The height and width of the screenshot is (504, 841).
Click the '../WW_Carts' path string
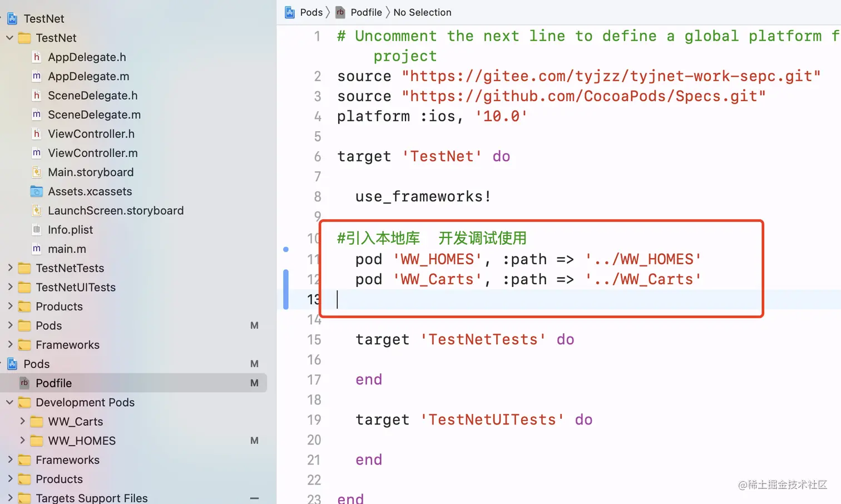pos(643,279)
